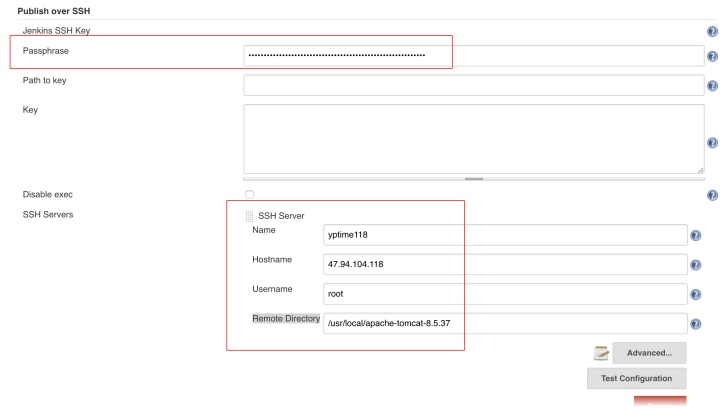
Task: Expand the Advanced... server settings
Action: click(x=649, y=353)
